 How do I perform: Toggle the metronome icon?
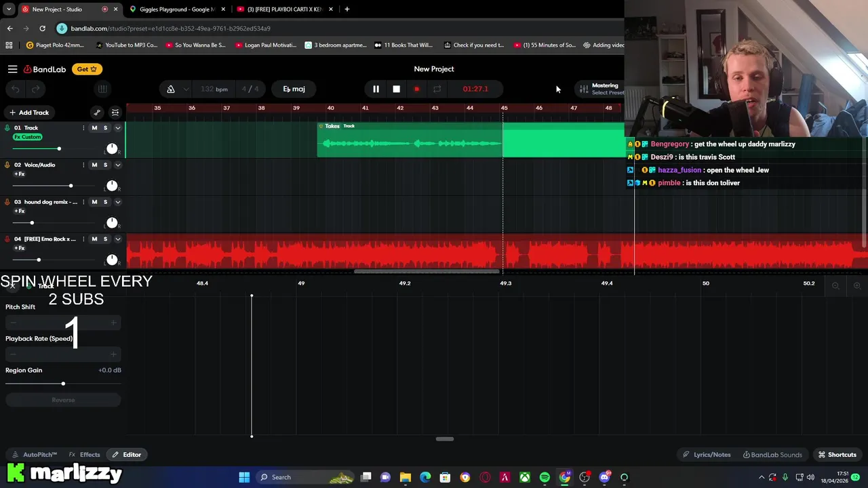click(x=171, y=89)
